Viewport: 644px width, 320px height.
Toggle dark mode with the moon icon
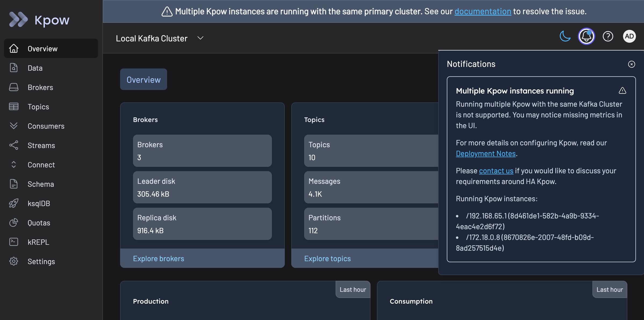[x=565, y=36]
